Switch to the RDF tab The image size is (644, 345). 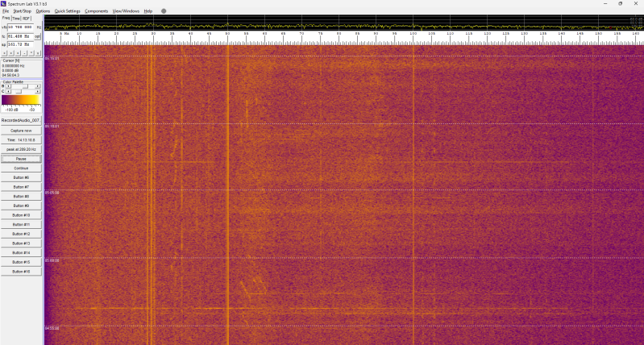pyautogui.click(x=27, y=19)
